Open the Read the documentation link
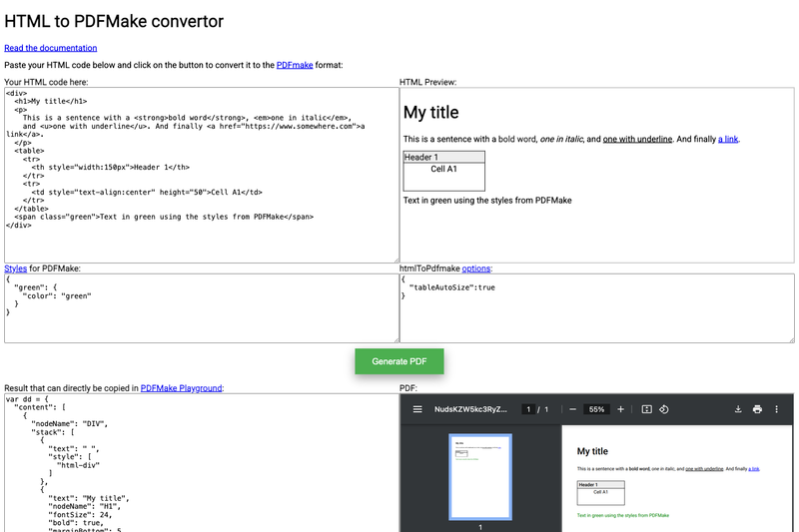The width and height of the screenshot is (799, 532). click(x=51, y=48)
